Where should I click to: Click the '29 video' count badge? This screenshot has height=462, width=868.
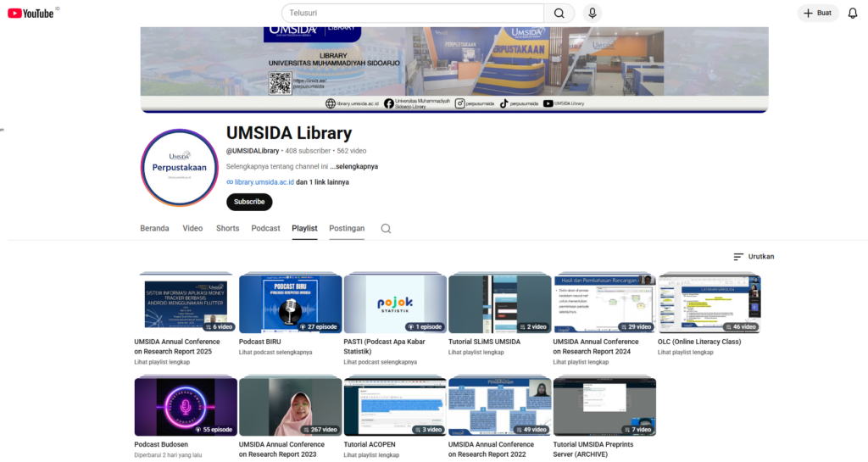[x=636, y=327]
